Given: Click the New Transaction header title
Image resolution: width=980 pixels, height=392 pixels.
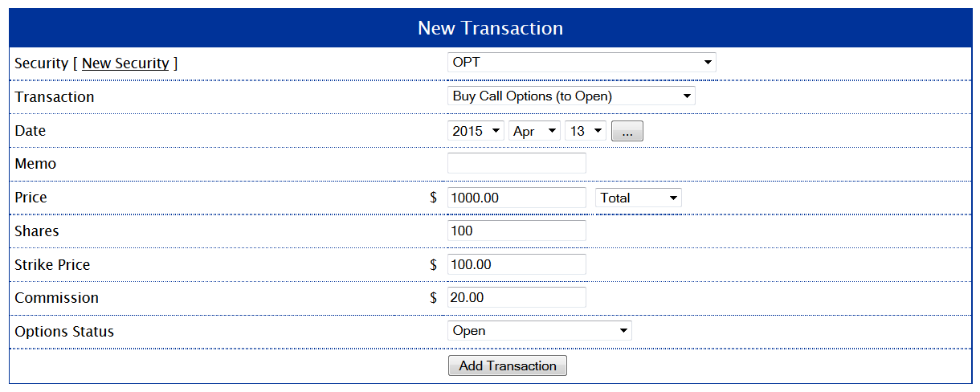Looking at the screenshot, I should (x=490, y=29).
